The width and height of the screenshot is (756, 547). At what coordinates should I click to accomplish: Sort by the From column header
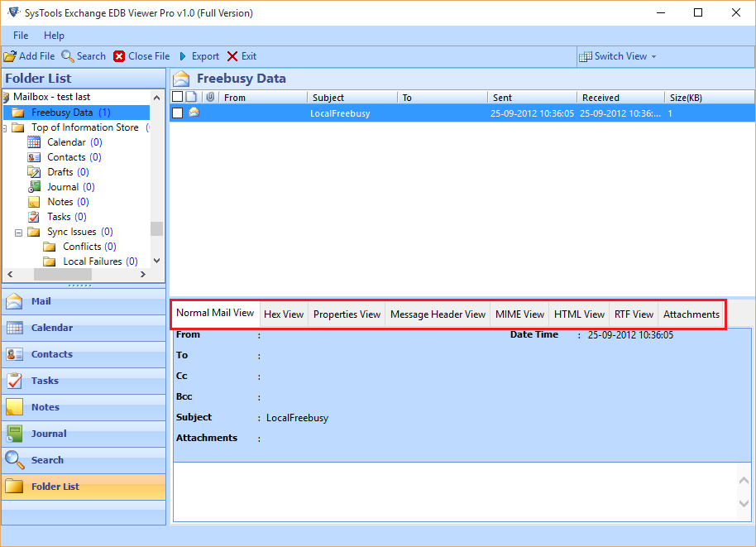[x=264, y=98]
